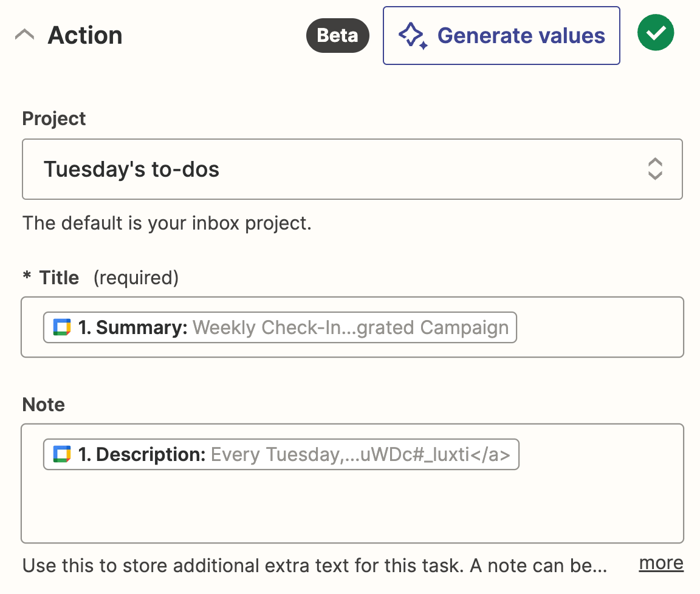Select the 1. Description pill in Note
This screenshot has width=700, height=594.
pyautogui.click(x=281, y=454)
